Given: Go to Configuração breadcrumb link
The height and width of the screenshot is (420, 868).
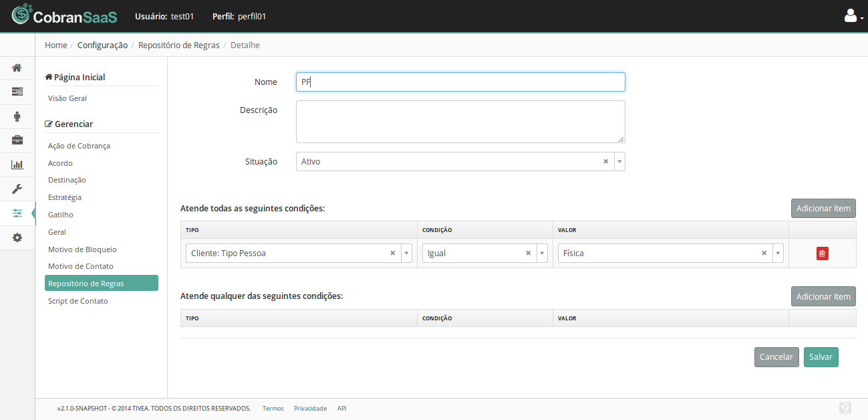Looking at the screenshot, I should point(102,45).
